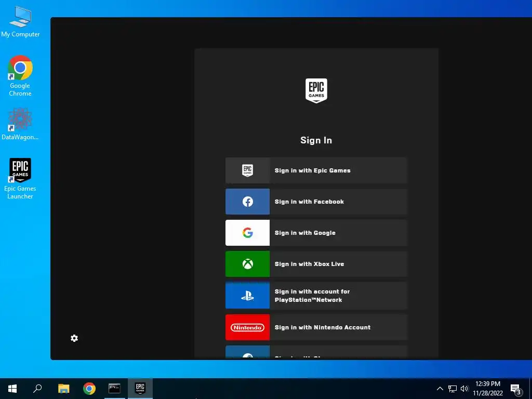
Task: Sign in with PlayStation Network account
Action: tap(316, 296)
